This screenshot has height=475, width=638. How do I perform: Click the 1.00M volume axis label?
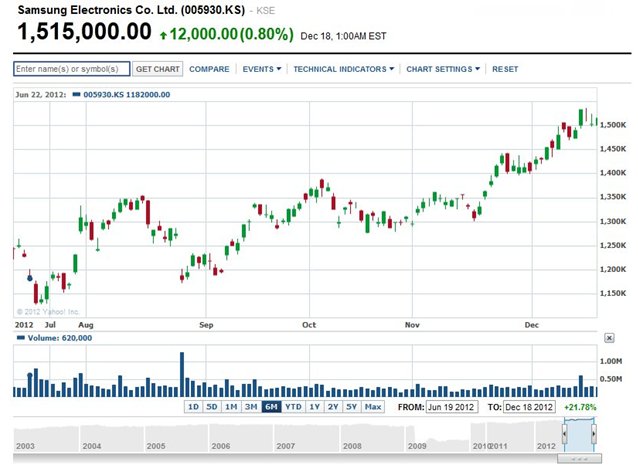[611, 361]
